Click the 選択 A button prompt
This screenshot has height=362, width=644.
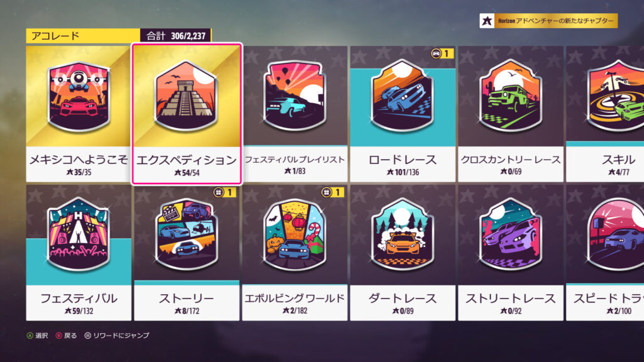pyautogui.click(x=37, y=336)
